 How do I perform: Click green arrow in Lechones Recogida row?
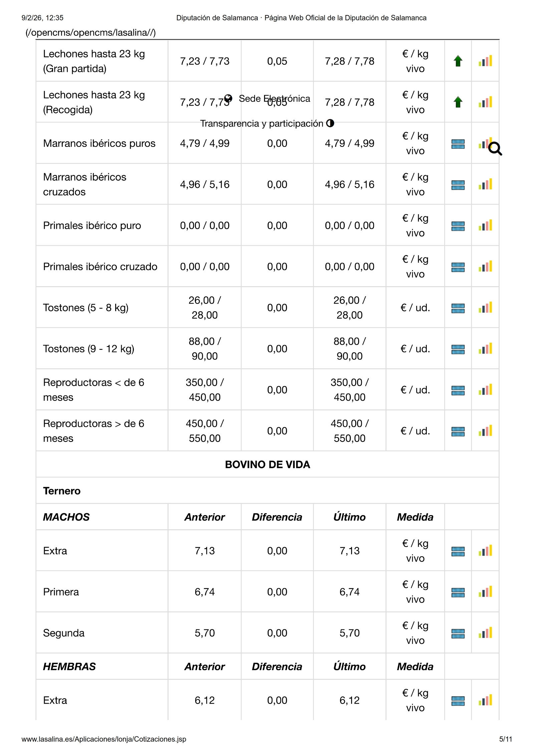458,102
